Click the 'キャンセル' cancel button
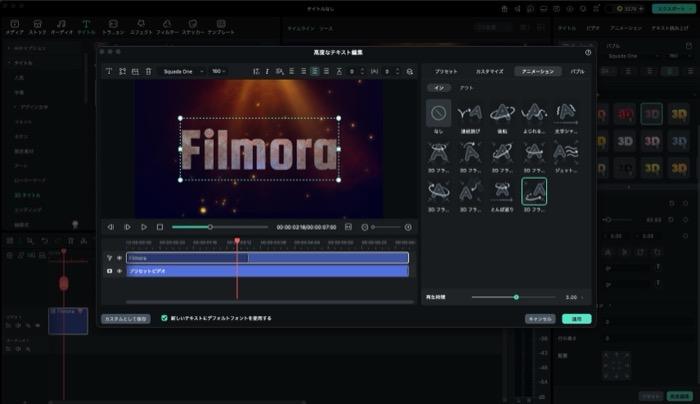 (x=540, y=319)
